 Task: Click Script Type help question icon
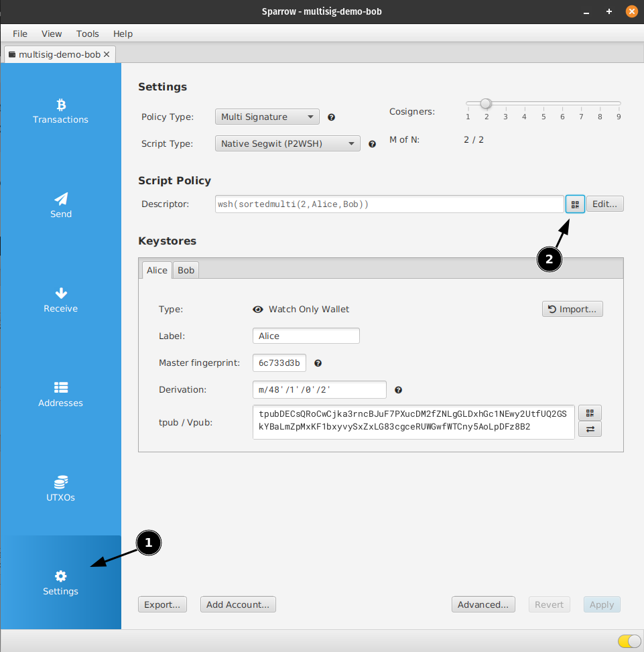tap(372, 144)
